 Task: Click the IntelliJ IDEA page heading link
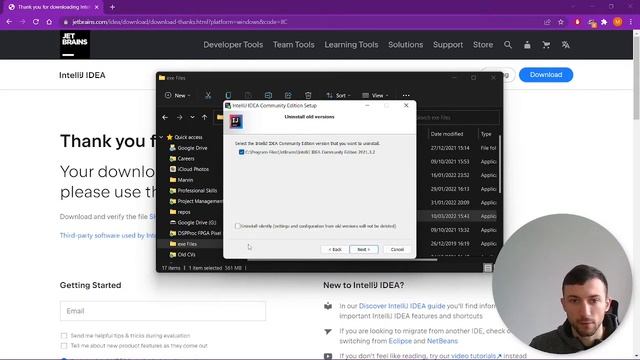pos(82,75)
